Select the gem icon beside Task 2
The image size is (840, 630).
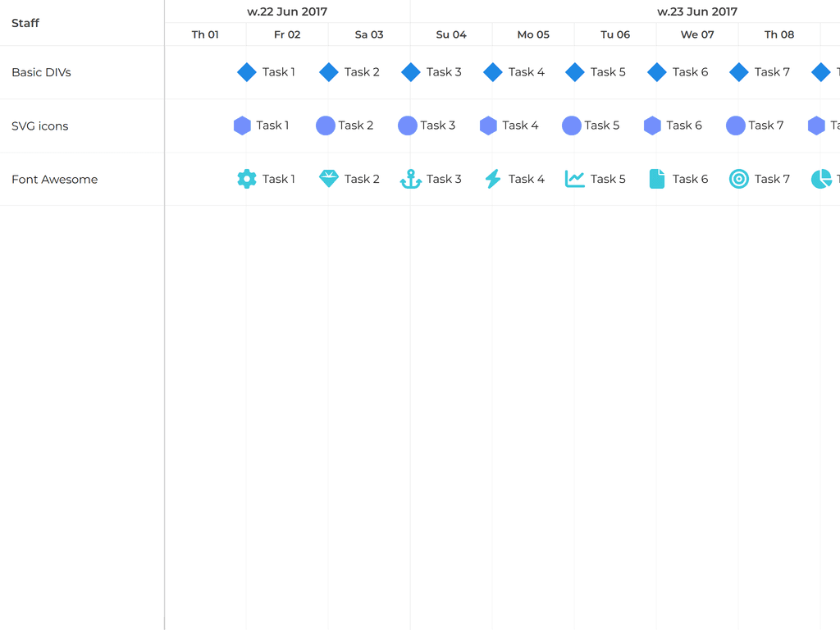(x=329, y=179)
